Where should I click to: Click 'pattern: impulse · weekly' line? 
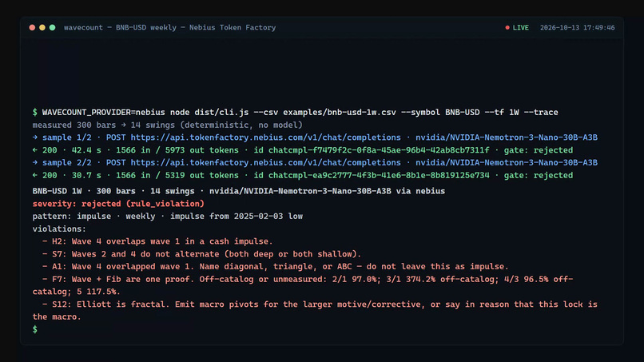click(x=168, y=216)
